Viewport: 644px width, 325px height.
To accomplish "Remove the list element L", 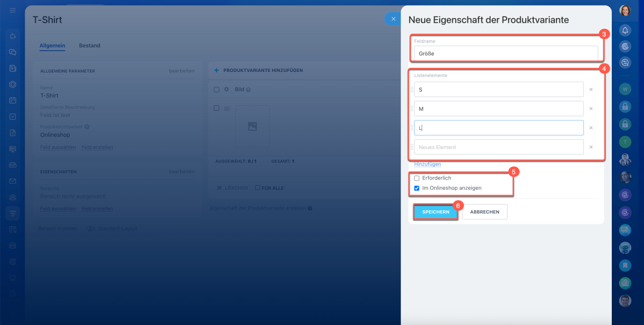I will pyautogui.click(x=591, y=128).
